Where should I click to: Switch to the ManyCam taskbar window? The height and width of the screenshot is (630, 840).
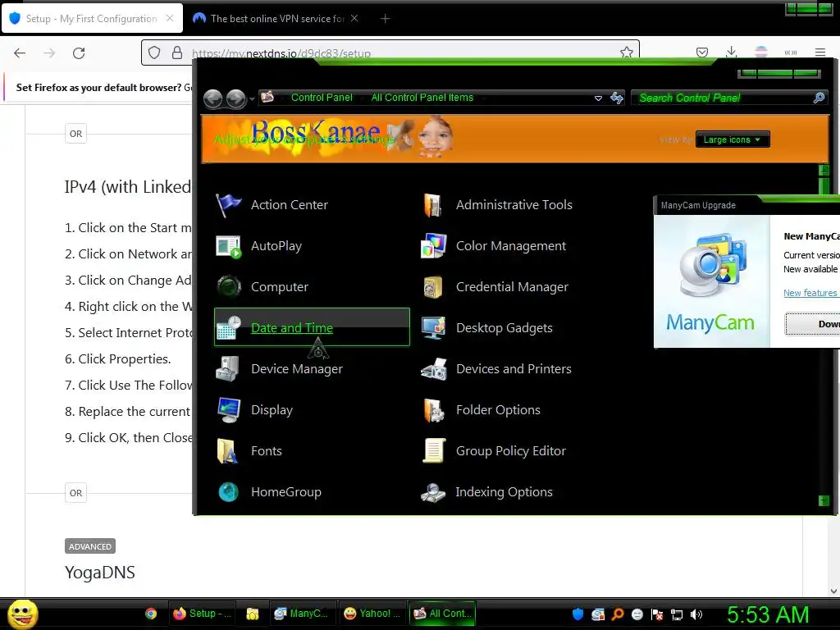302,614
